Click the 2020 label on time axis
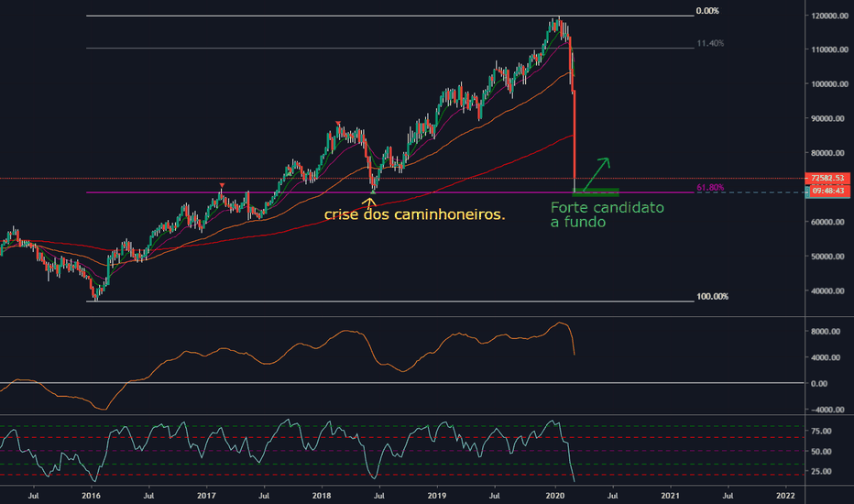This screenshot has width=854, height=504. click(555, 495)
